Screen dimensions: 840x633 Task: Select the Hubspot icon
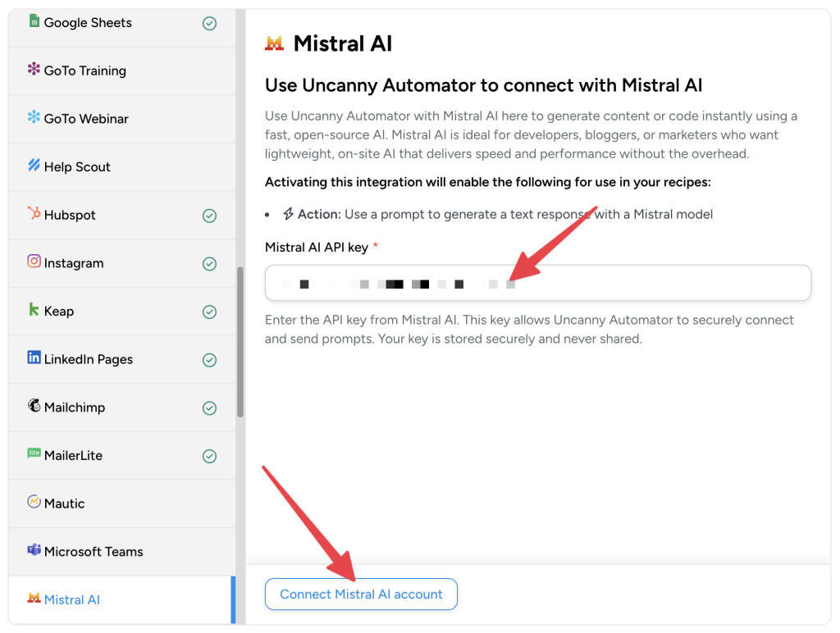pyautogui.click(x=33, y=215)
